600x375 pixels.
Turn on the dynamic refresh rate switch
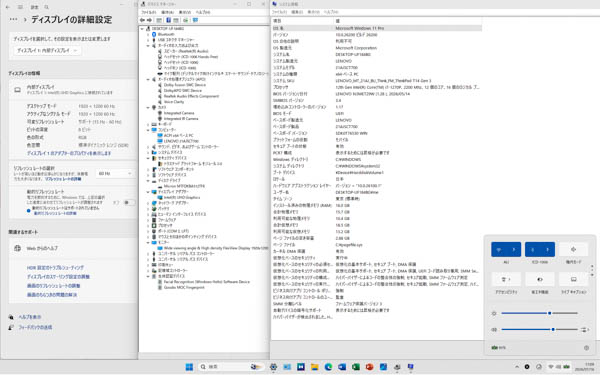[129, 202]
